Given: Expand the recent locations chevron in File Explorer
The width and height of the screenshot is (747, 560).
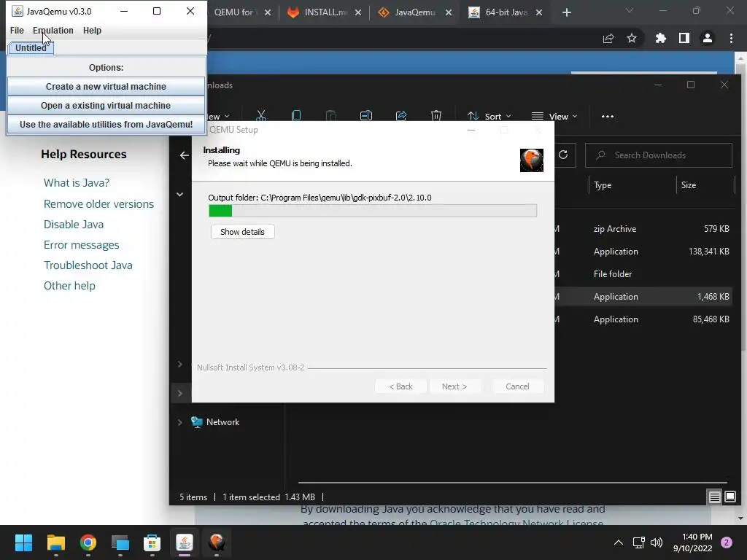Looking at the screenshot, I should coord(179,194).
